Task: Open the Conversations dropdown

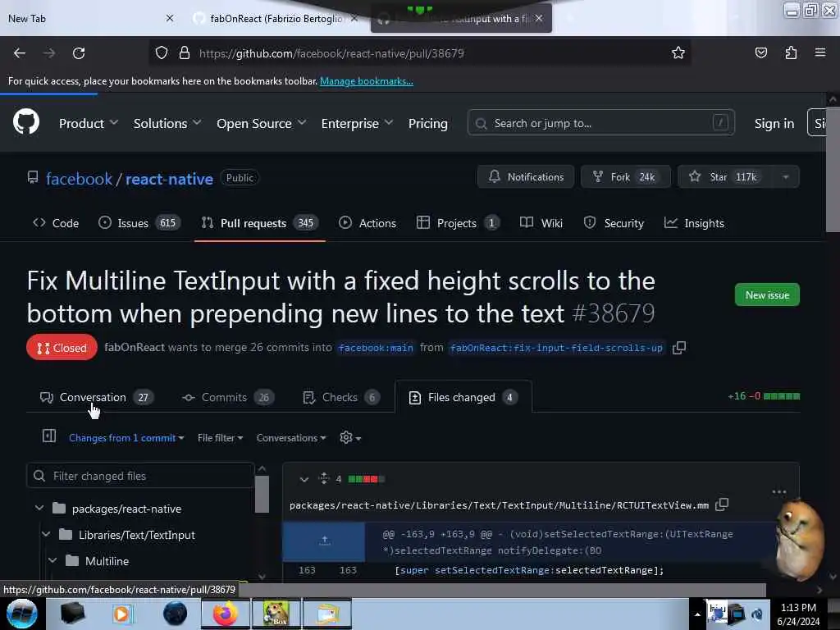Action: pyautogui.click(x=291, y=438)
